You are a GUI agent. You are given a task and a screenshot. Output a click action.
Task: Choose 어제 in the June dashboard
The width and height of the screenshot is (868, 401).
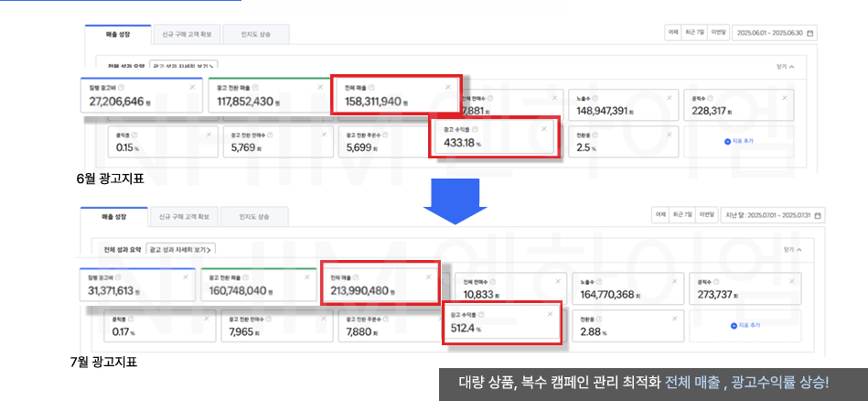point(673,33)
